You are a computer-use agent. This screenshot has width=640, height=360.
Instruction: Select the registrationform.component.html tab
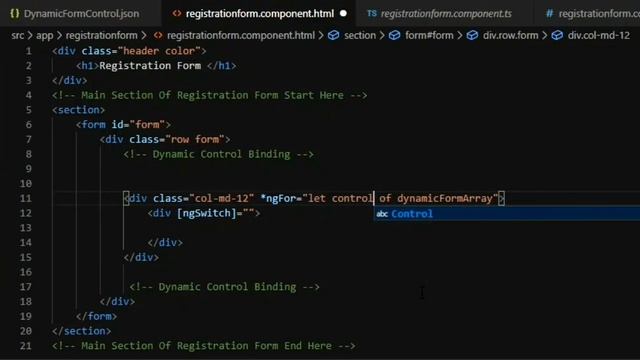pyautogui.click(x=260, y=13)
